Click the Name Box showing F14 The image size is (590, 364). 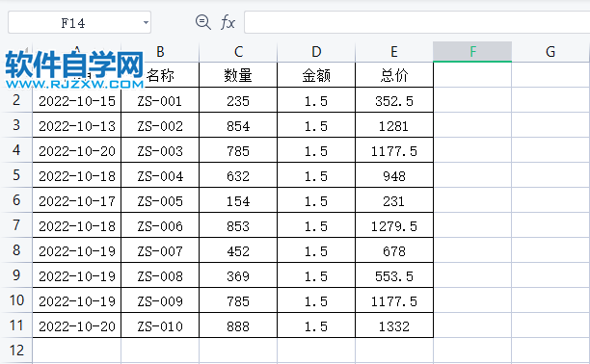79,22
